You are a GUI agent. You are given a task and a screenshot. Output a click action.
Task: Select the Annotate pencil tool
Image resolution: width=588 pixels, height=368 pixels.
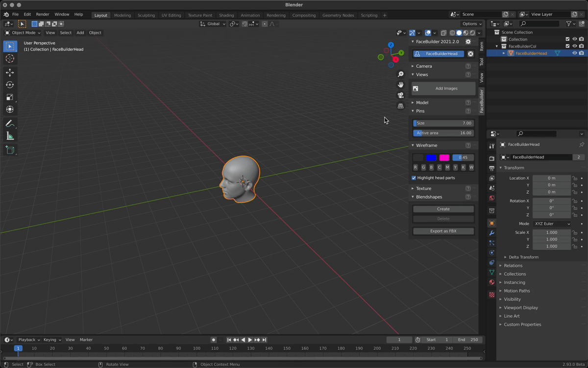coord(10,124)
